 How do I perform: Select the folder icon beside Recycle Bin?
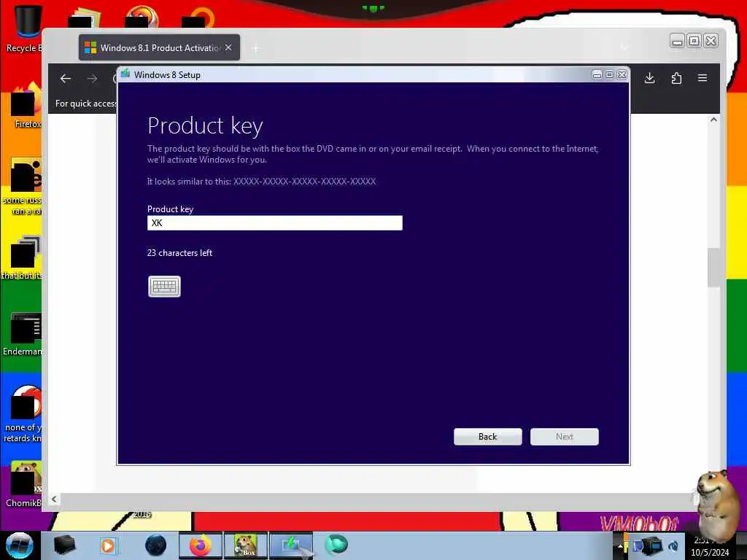[84, 18]
